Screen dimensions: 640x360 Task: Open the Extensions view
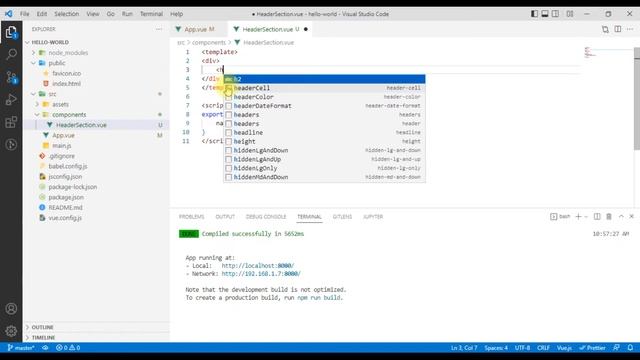(x=11, y=122)
